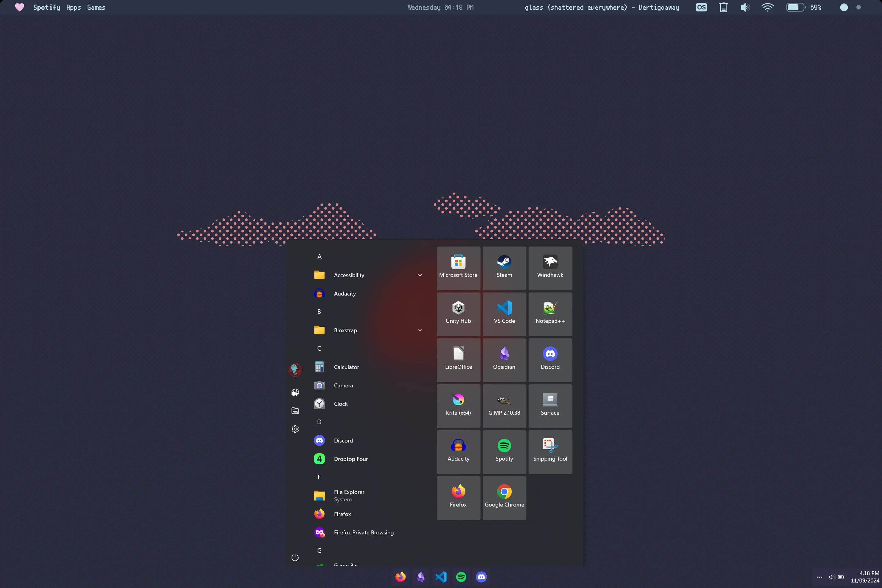Launch Firefox pinned tile
This screenshot has width=882, height=588.
[458, 498]
